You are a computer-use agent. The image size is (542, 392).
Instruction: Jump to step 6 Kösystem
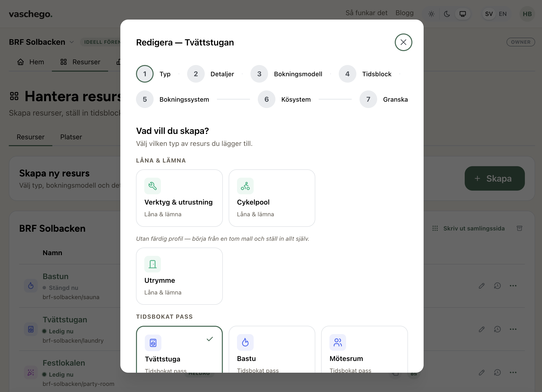[284, 99]
